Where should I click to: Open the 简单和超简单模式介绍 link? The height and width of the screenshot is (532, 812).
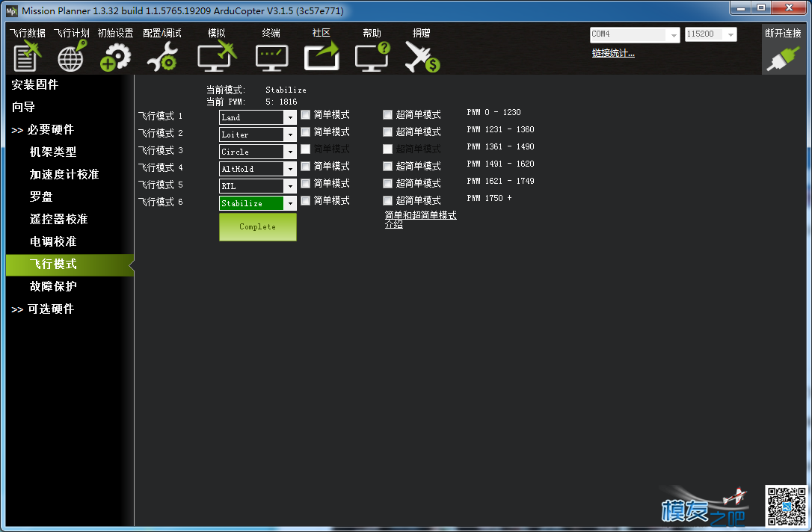tap(420, 219)
